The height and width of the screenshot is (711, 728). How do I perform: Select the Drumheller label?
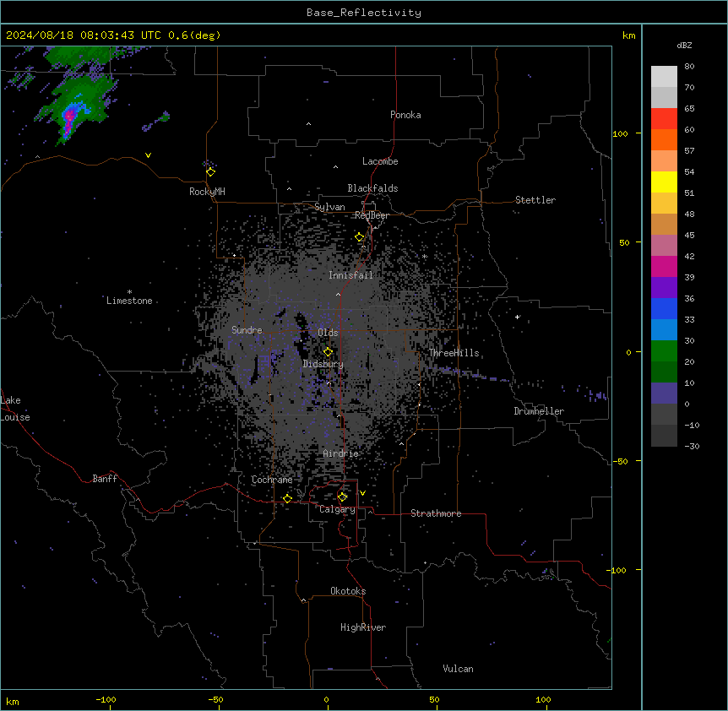click(x=539, y=411)
